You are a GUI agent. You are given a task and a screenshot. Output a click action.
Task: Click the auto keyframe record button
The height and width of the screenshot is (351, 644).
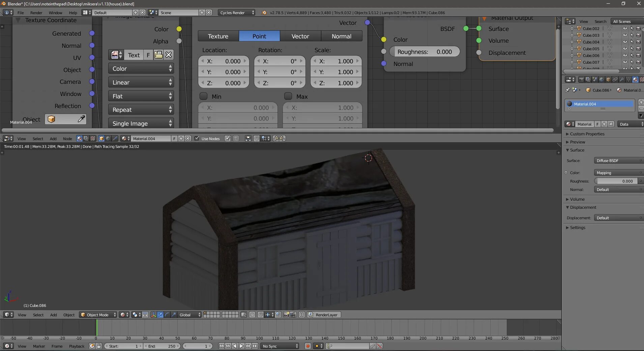(308, 346)
